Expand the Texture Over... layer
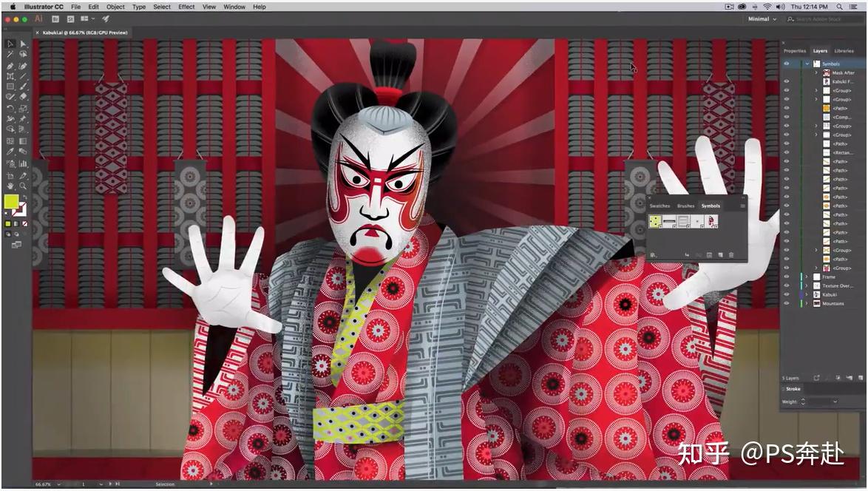 coord(807,285)
